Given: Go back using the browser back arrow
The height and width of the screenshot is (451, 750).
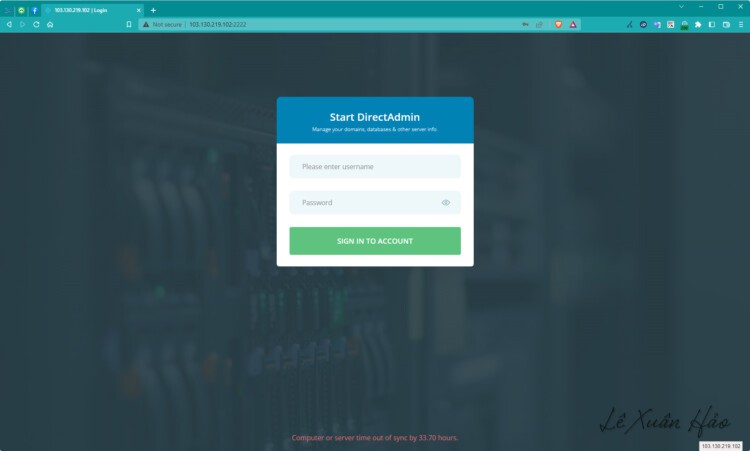Looking at the screenshot, I should tap(9, 24).
